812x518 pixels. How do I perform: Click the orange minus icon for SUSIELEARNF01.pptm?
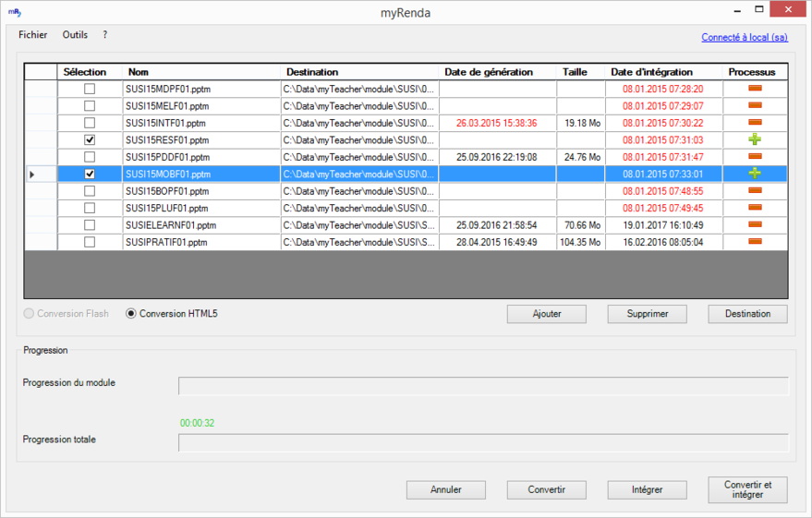(754, 224)
